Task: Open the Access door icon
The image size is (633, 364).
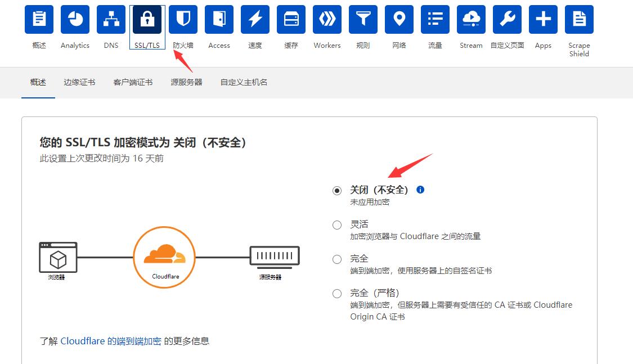Action: coord(219,20)
